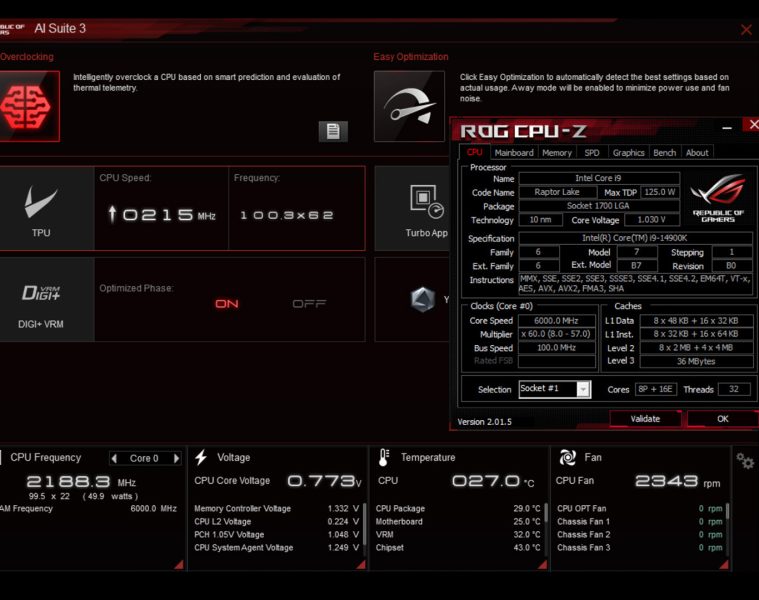
Task: Expand the Voltage panel corner arrow
Action: (x=361, y=564)
